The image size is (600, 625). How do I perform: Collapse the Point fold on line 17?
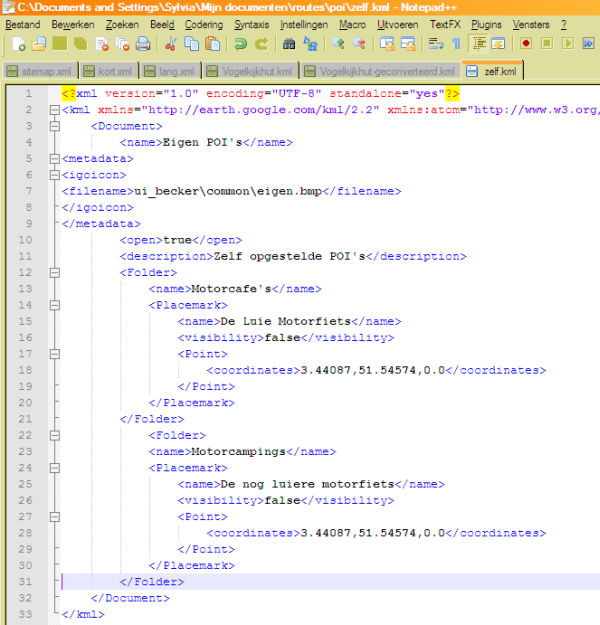55,354
